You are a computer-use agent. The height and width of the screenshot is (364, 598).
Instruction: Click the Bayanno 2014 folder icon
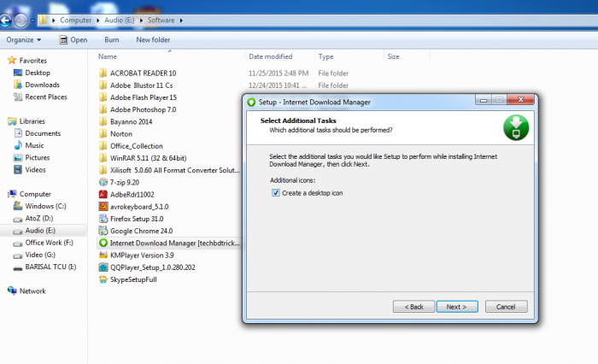[103, 121]
